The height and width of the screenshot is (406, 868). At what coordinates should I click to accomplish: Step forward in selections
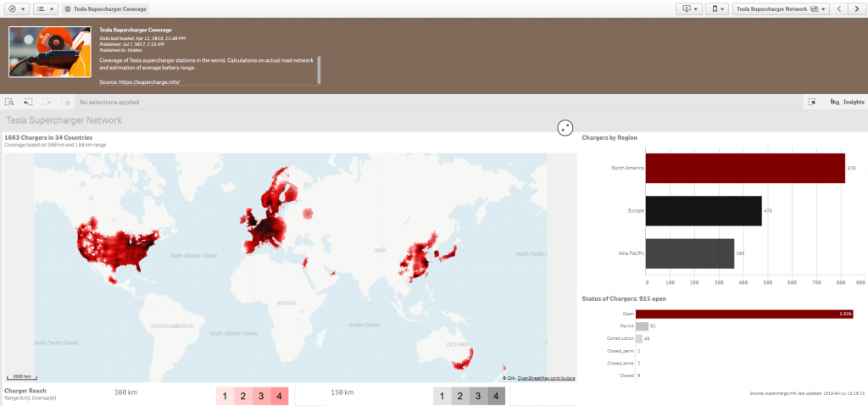pos(47,102)
